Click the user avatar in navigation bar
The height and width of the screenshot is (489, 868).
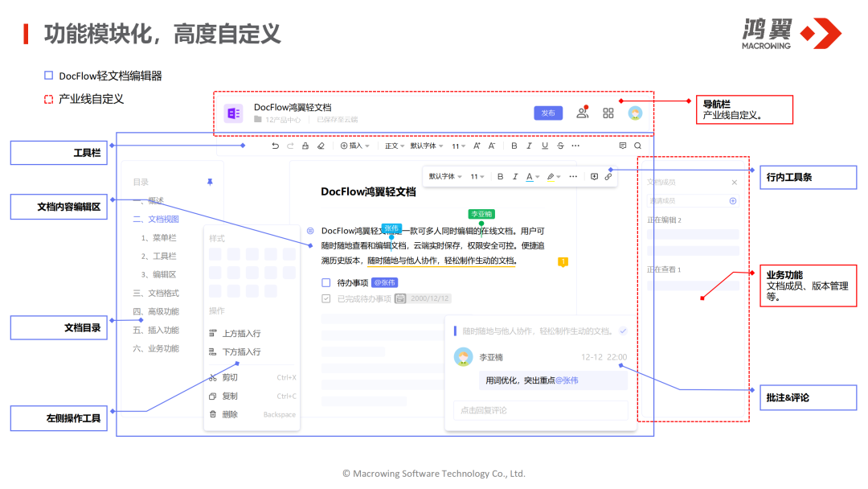(635, 113)
